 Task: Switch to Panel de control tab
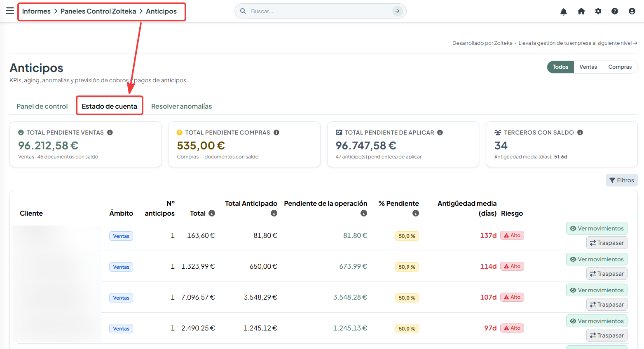pos(42,106)
